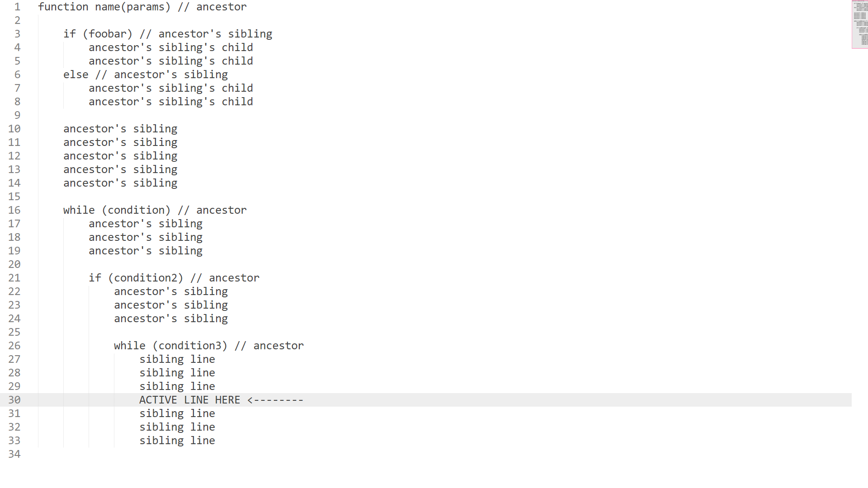Screen dimensions: 868x488
Task: Click line number 21 in gutter
Action: pos(14,278)
